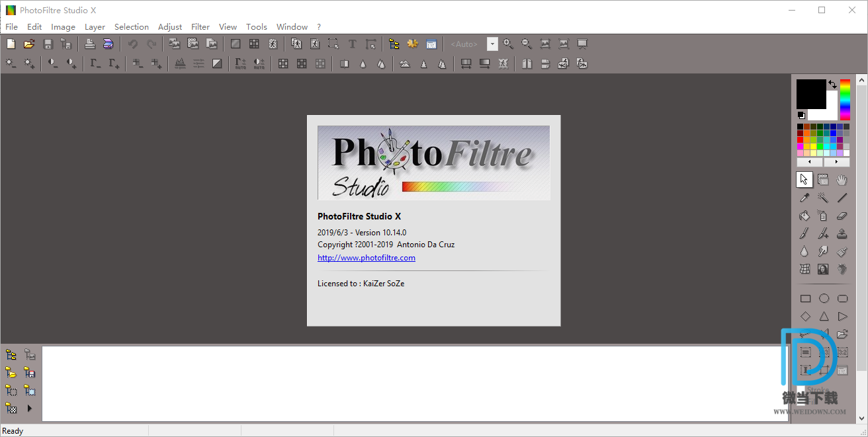Click the Auto contrast icon

coord(259,64)
